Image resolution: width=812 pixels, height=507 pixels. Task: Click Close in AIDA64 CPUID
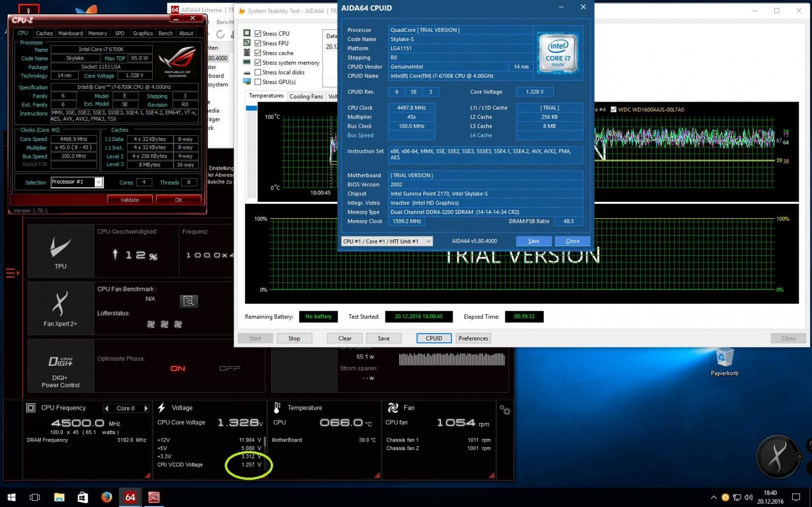coord(572,241)
